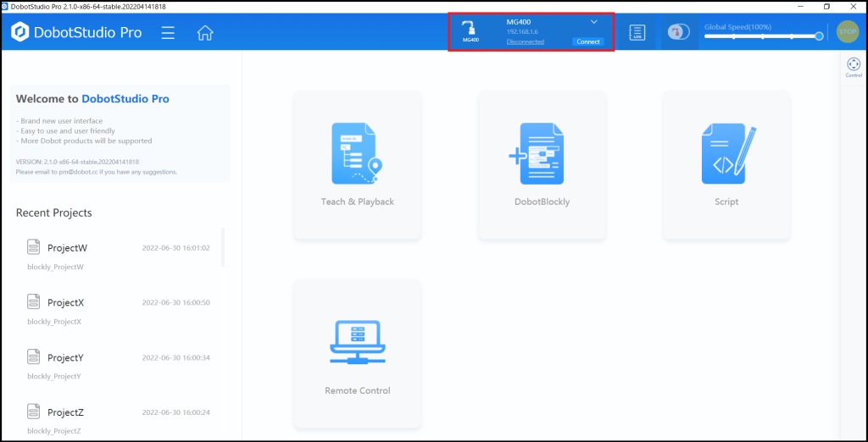
Task: Click the ProjectW file icon
Action: 34,246
